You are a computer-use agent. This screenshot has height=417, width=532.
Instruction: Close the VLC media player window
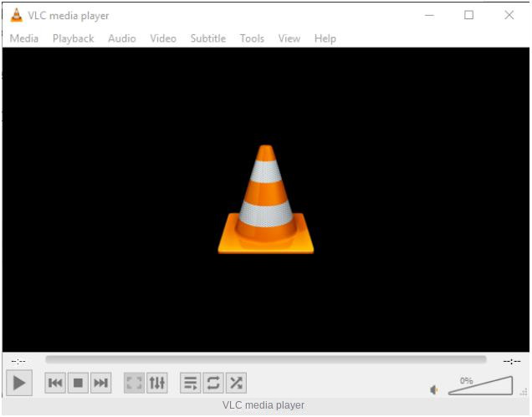[509, 15]
